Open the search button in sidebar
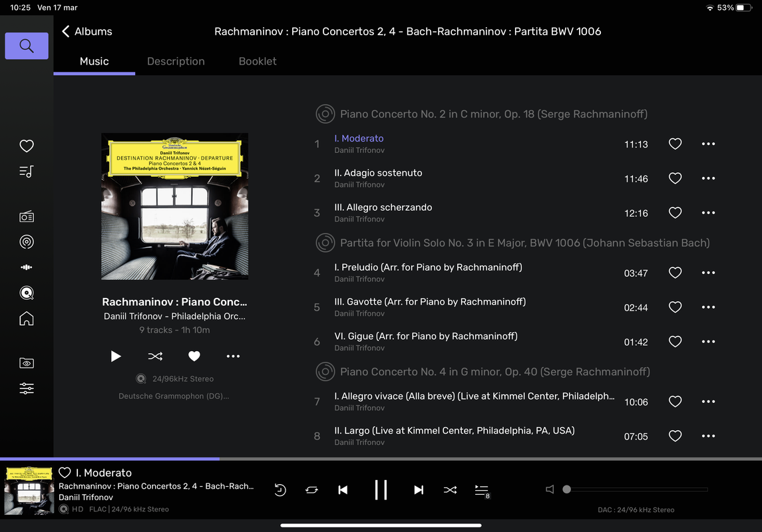Screen dimensions: 762x532 [27, 46]
